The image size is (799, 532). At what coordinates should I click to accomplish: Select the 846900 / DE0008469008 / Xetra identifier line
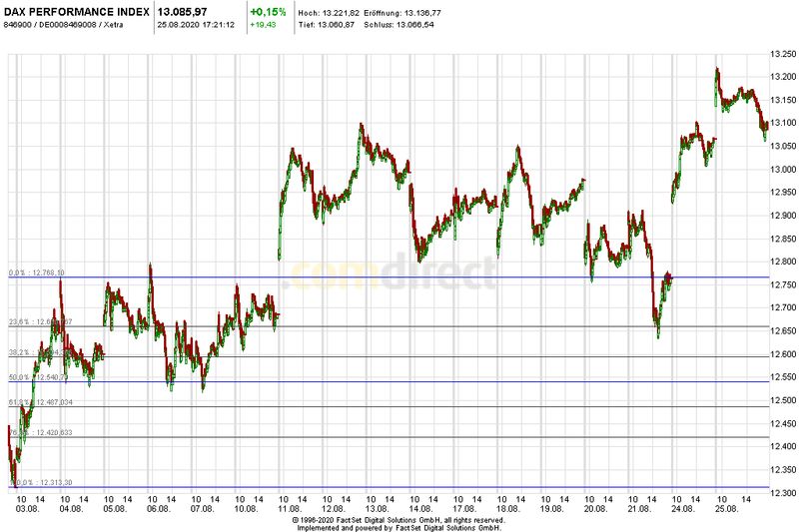63,24
